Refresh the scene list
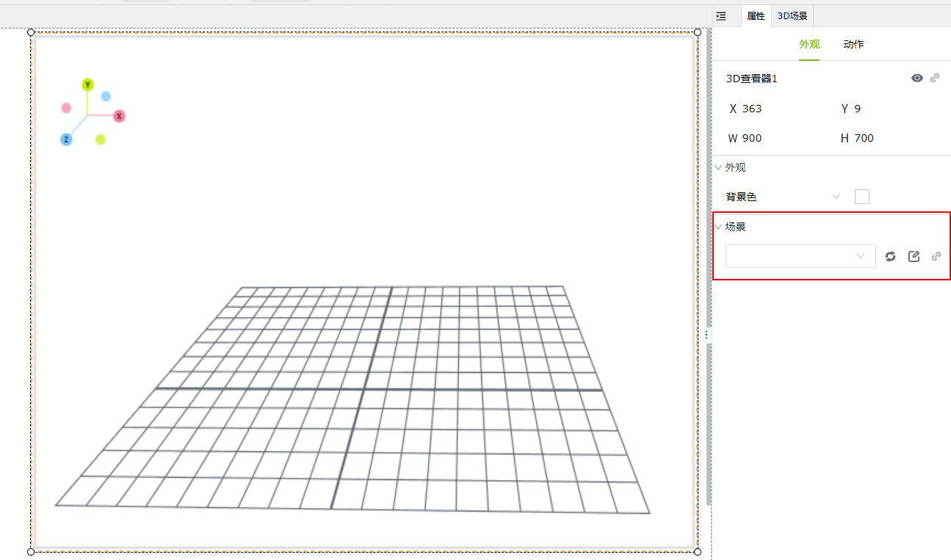 (890, 256)
